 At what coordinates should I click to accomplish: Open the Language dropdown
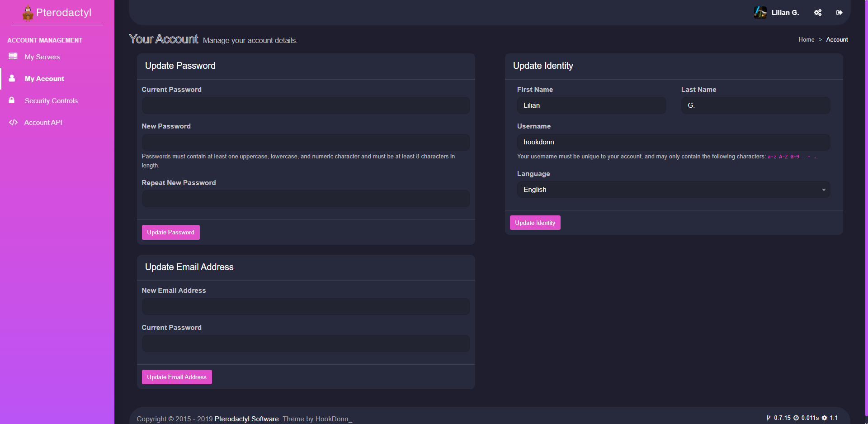[673, 190]
